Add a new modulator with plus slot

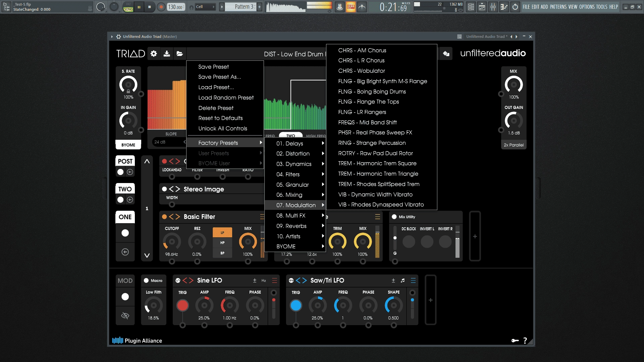[431, 300]
